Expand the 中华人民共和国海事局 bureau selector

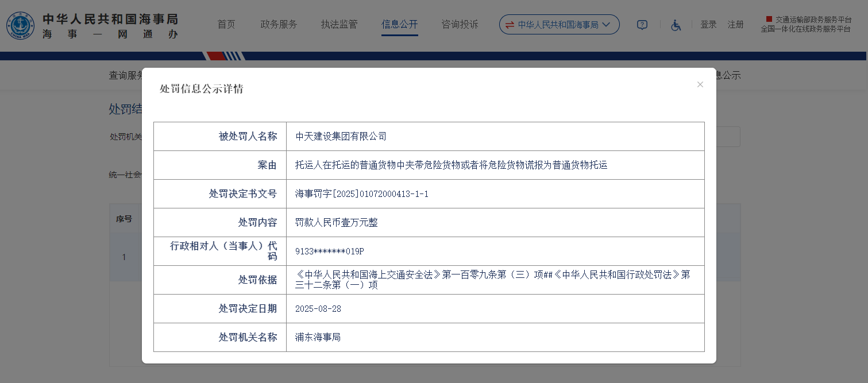(x=559, y=25)
